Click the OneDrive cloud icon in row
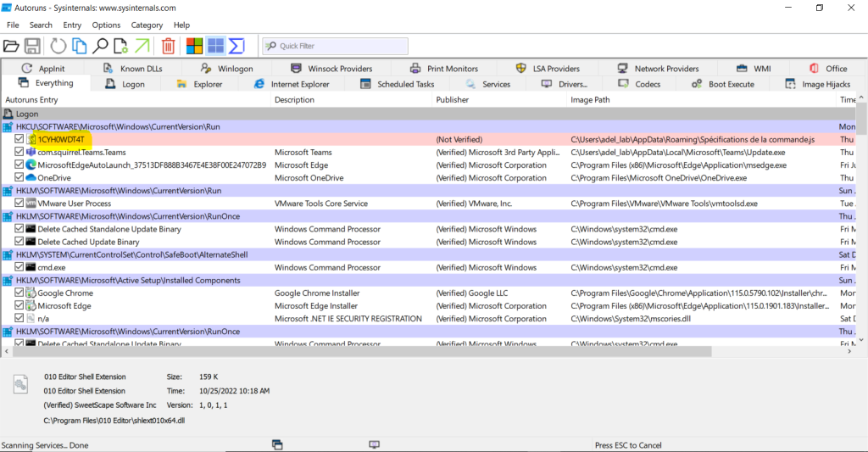 click(31, 177)
